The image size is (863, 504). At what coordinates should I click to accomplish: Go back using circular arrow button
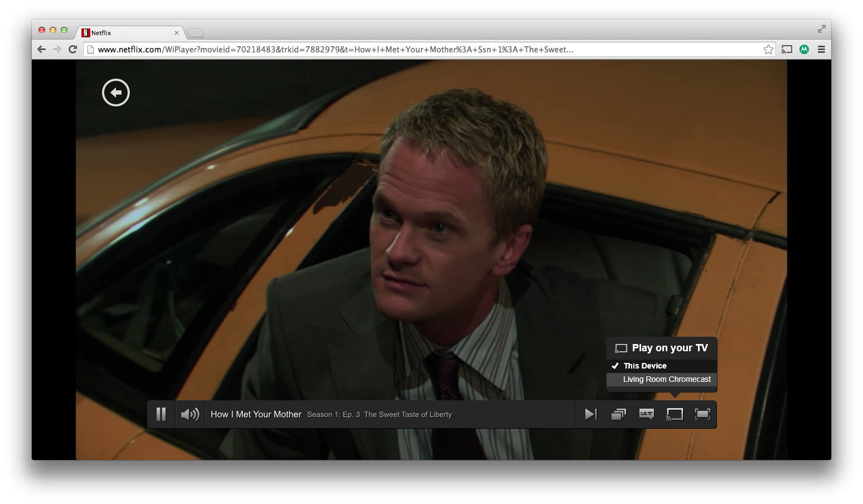[x=116, y=93]
